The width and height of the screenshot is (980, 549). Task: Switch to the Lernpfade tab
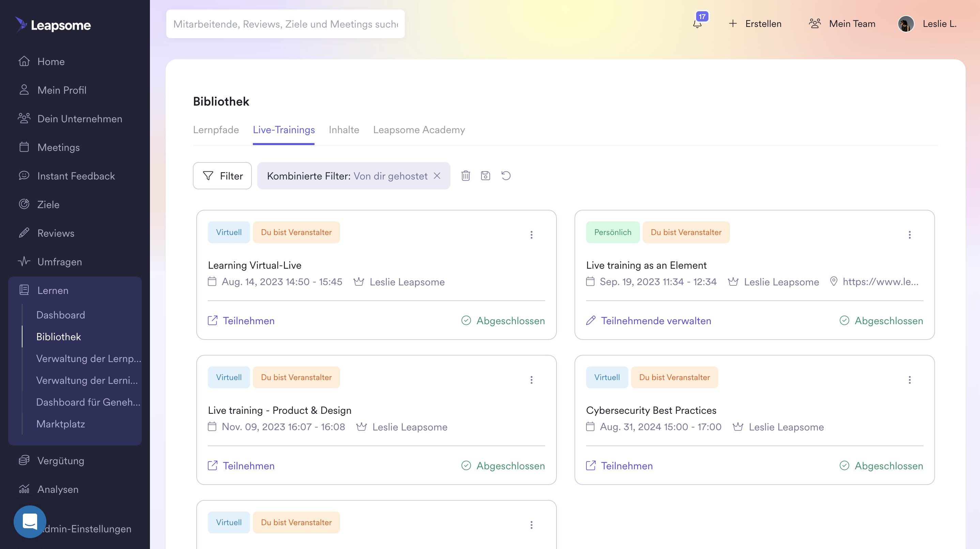[216, 130]
